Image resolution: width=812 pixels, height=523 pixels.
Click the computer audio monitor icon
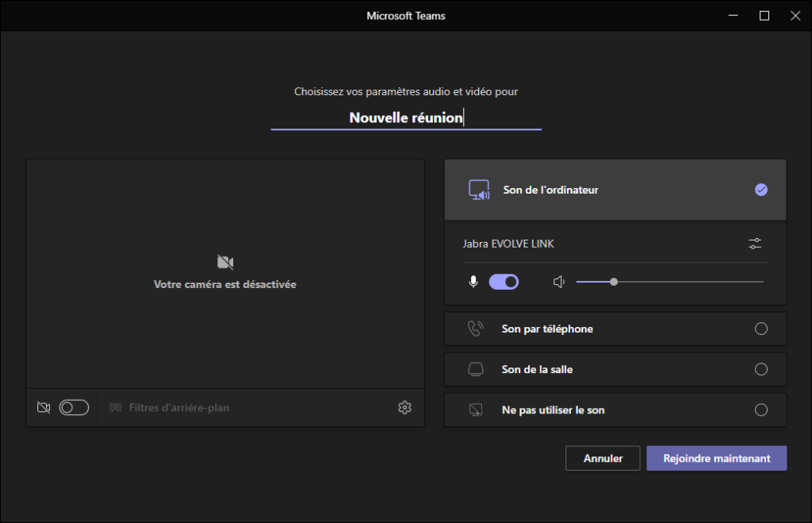[479, 190]
